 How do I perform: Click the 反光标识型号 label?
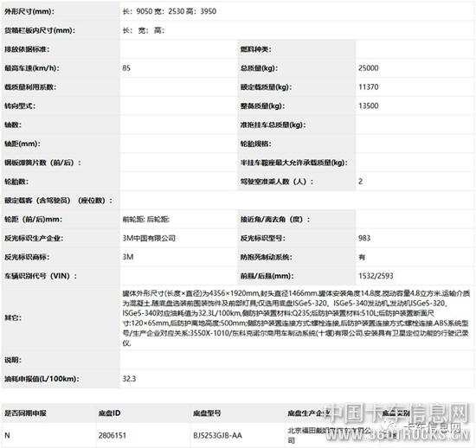(x=262, y=238)
